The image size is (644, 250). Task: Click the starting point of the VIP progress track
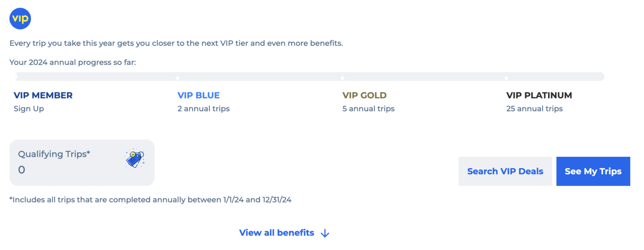pos(15,76)
